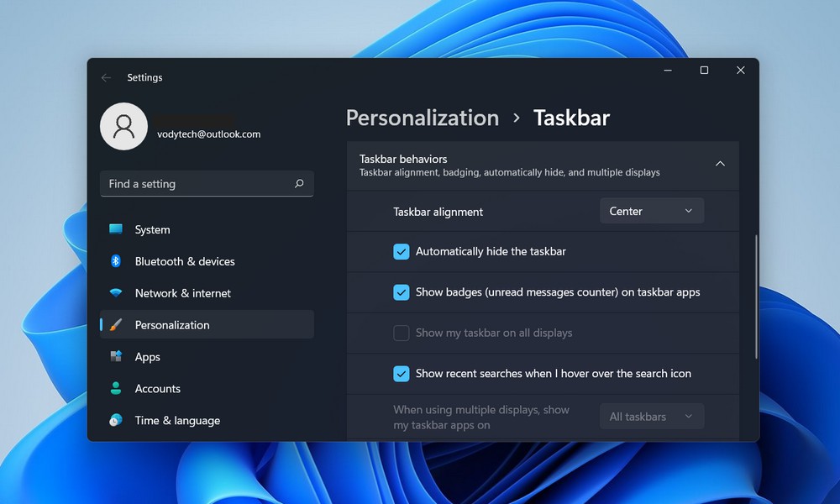Viewport: 840px width, 504px height.
Task: Click the Time & language globe icon
Action: pyautogui.click(x=116, y=420)
